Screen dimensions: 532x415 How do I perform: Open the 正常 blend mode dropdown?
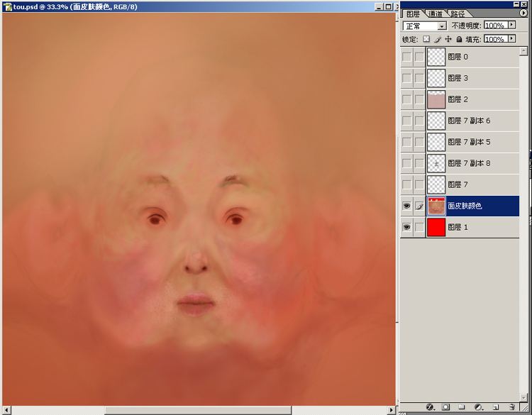pyautogui.click(x=424, y=26)
